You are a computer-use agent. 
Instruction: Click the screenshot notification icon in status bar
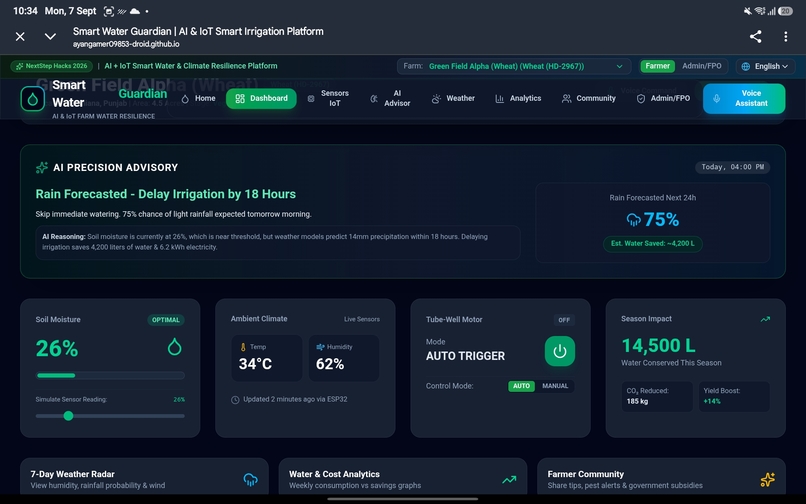[108, 11]
